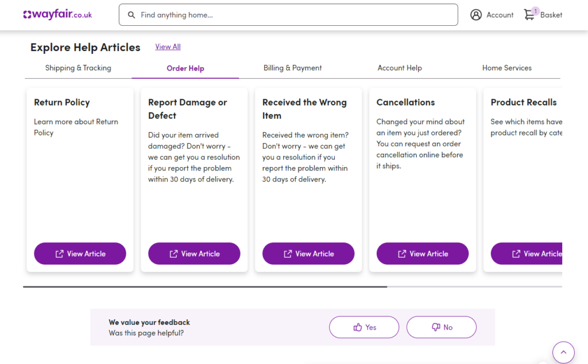Open the Basket cart icon
Viewport: 588px width, 364px height.
click(x=529, y=15)
